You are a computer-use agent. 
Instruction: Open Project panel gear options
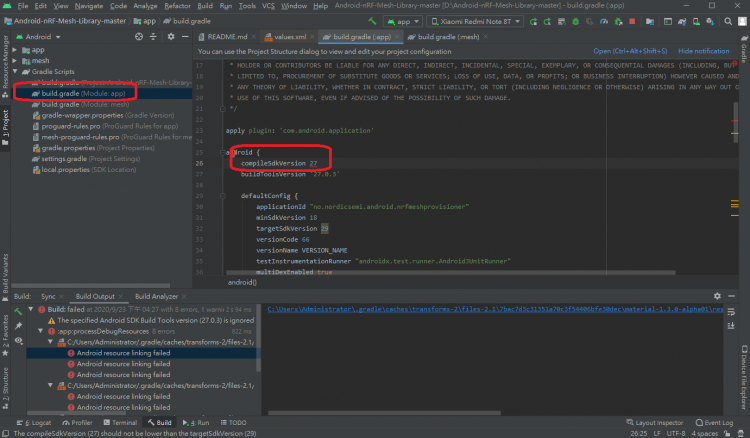[171, 37]
